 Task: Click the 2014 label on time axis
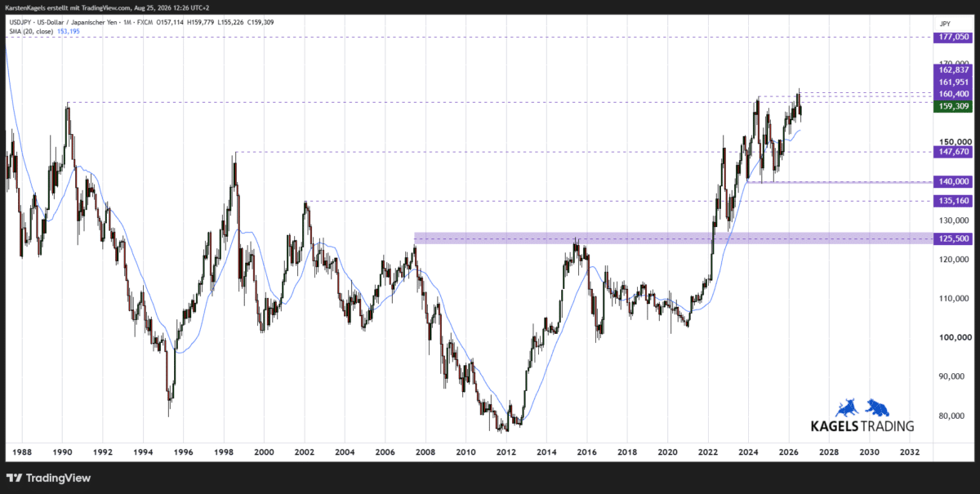(x=546, y=451)
